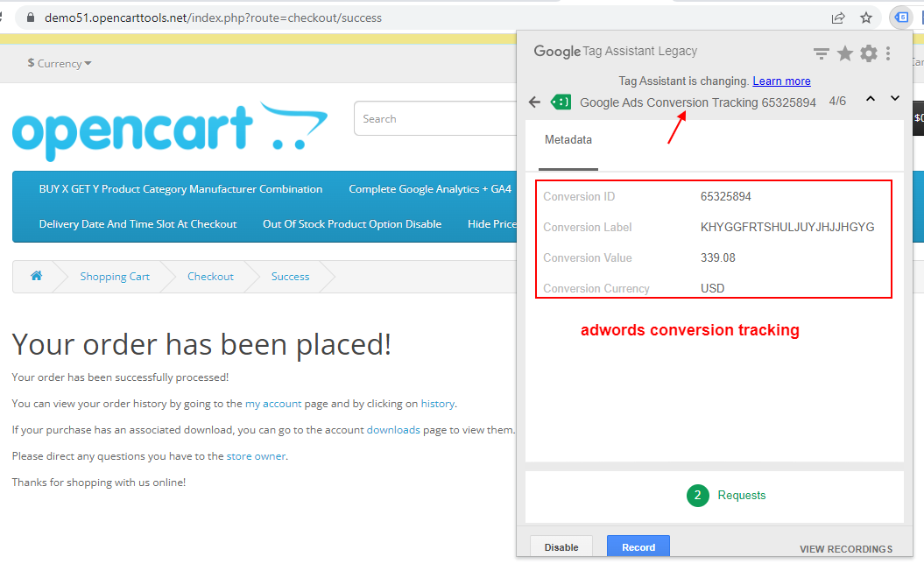Open Tag Assistant settings gear
The width and height of the screenshot is (924, 585).
click(x=869, y=53)
